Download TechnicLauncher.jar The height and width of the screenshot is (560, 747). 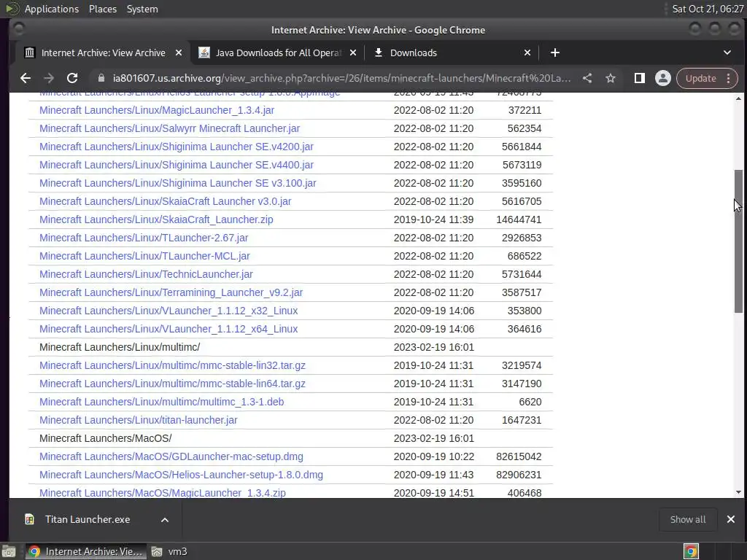pyautogui.click(x=146, y=274)
